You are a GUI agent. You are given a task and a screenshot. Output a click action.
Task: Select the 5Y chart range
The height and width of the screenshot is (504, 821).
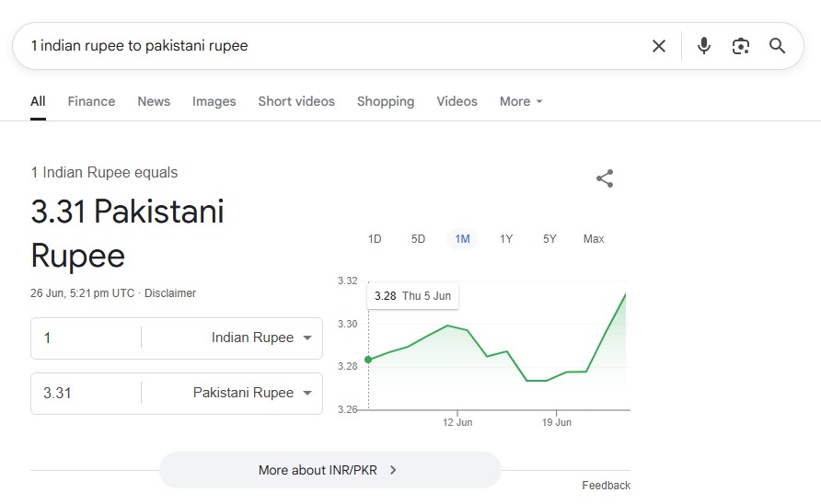tap(549, 239)
